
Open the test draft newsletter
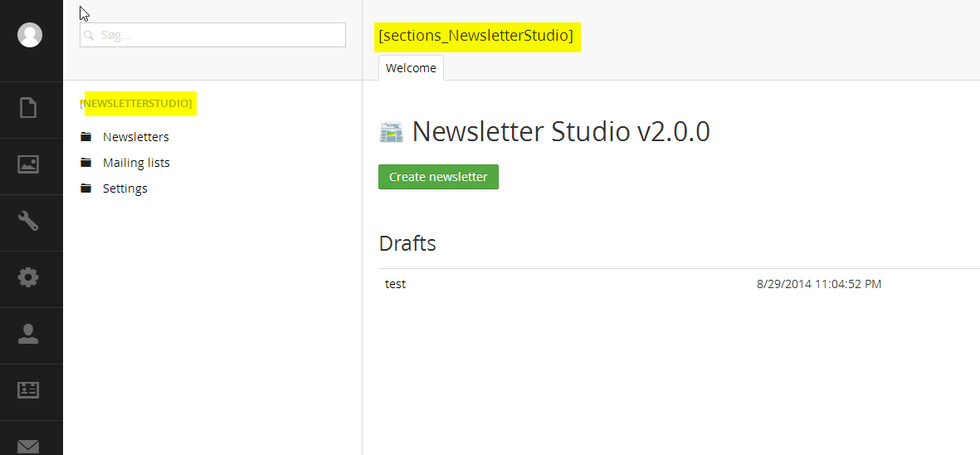[x=395, y=284]
